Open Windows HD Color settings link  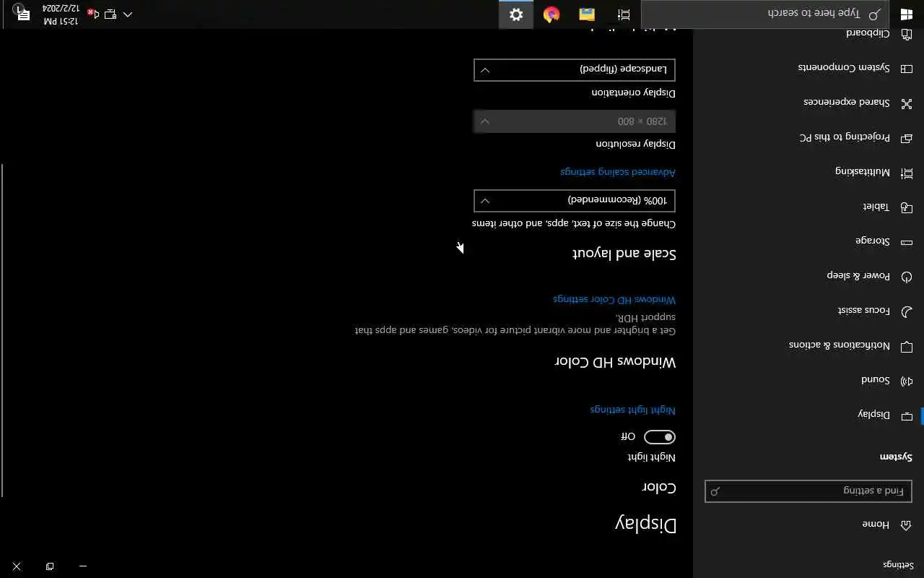pos(614,299)
